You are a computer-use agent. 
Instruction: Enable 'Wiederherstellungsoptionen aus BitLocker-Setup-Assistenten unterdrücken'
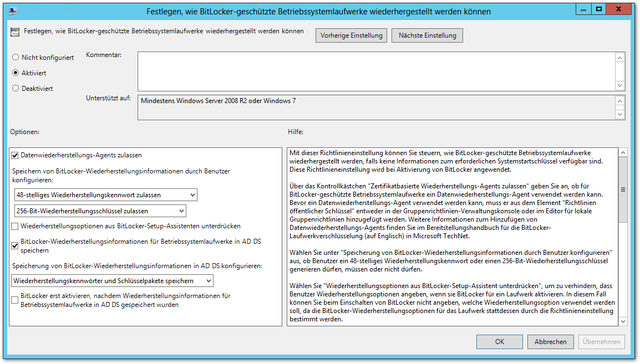(x=15, y=226)
